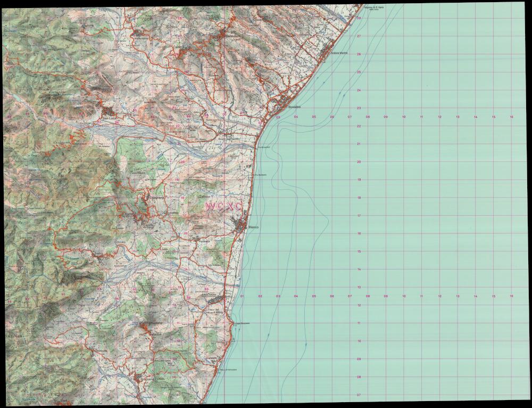This screenshot has height=408, width=532.
Task: Select northing grid number 25 offshore
Action: click(359, 72)
